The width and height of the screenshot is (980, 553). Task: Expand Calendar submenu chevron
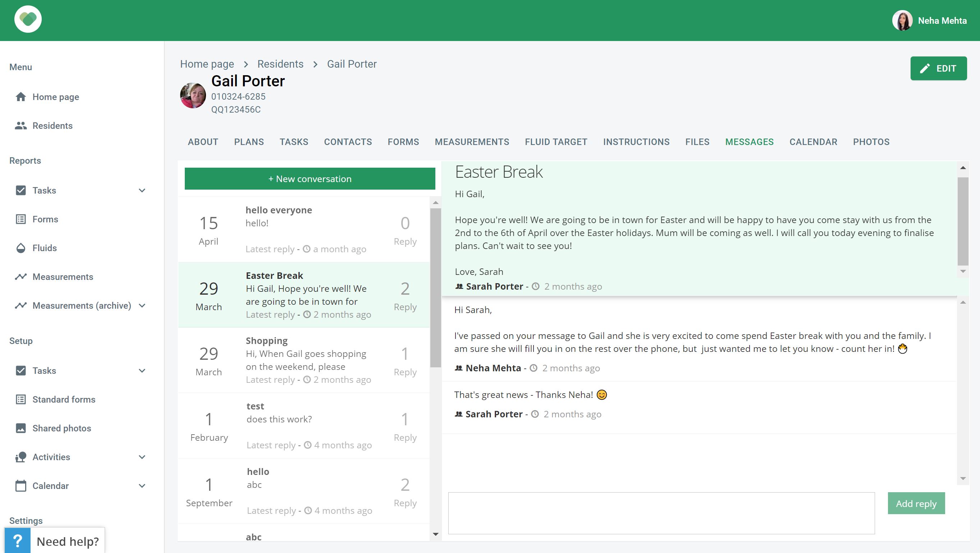[142, 486]
